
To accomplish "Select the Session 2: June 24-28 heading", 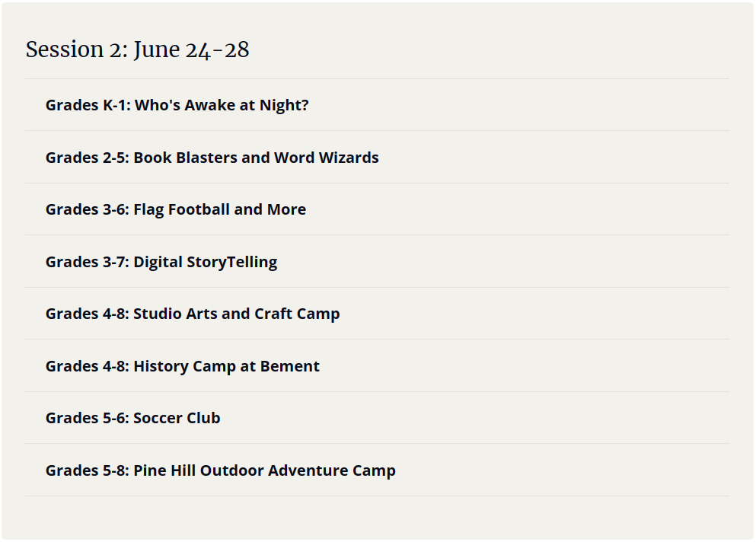I will (x=137, y=49).
